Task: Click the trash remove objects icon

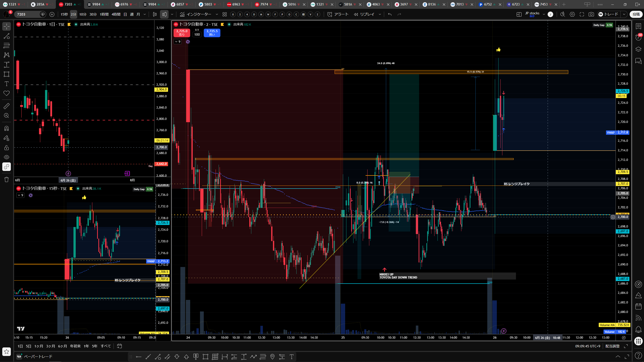Action: click(x=7, y=179)
